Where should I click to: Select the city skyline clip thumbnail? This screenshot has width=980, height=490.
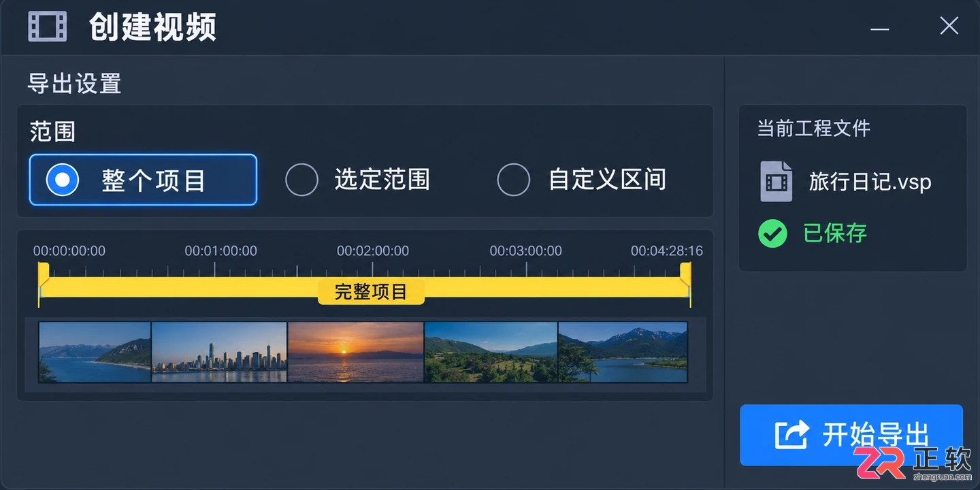click(x=219, y=352)
